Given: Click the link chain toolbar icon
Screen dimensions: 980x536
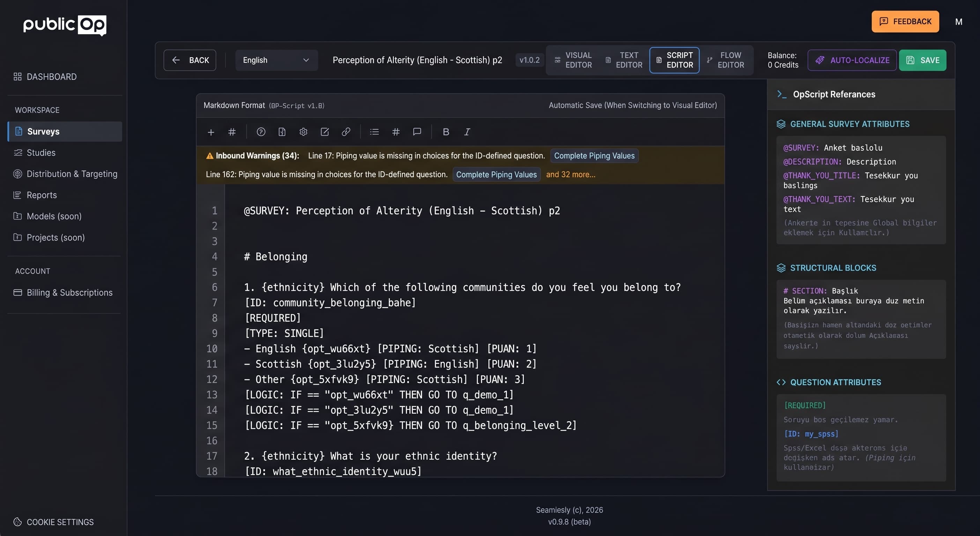Looking at the screenshot, I should tap(346, 132).
